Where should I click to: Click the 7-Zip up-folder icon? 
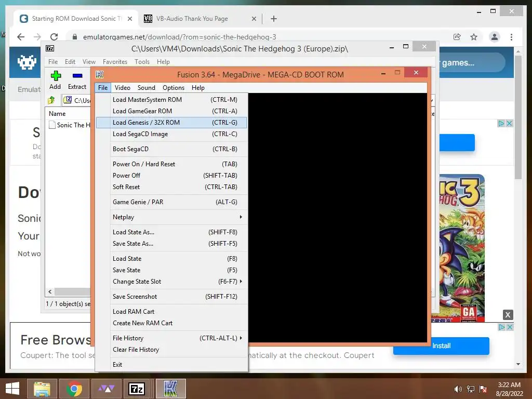coord(51,100)
